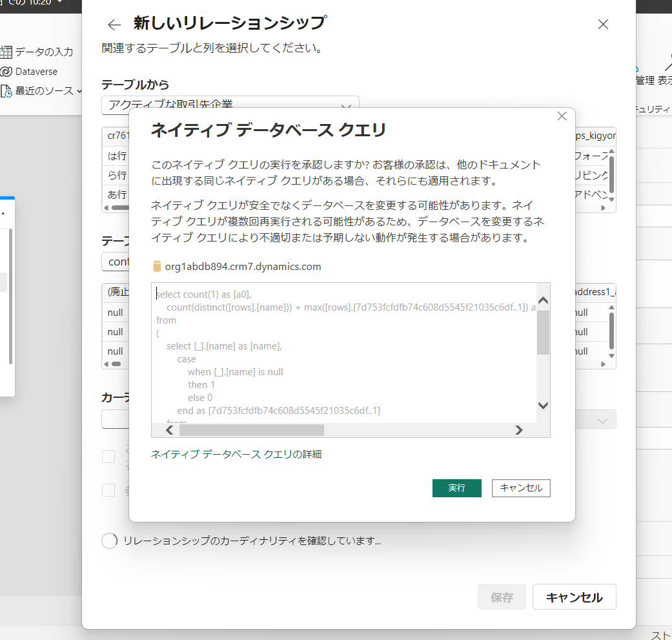
Task: Close the ネイティブ データベース クエリ dialog
Action: point(562,116)
